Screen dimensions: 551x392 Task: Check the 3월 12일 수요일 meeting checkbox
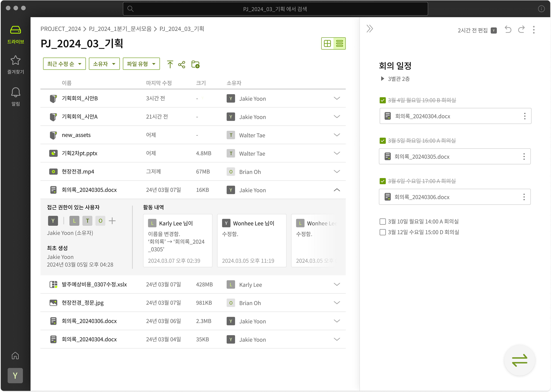[382, 232]
